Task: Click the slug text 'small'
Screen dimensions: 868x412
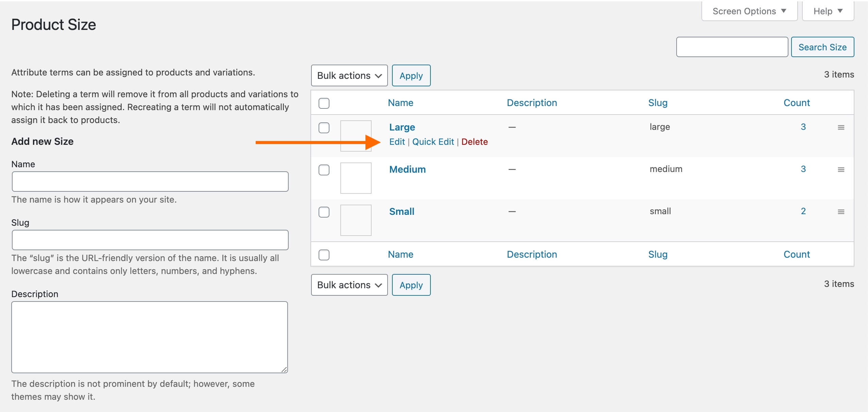Action: tap(660, 211)
